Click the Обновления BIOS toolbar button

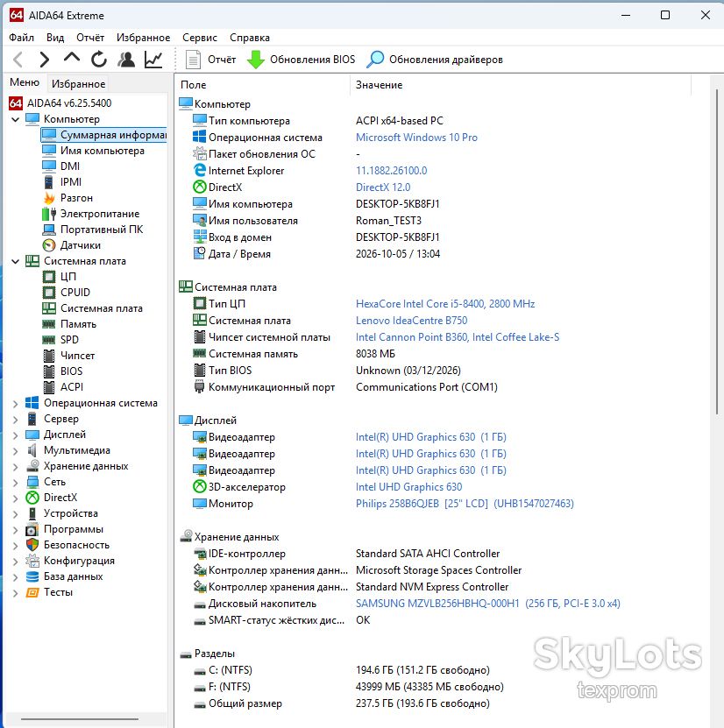coord(301,60)
